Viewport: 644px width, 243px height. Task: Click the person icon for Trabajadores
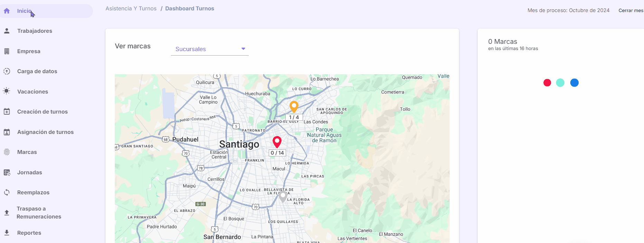7,31
